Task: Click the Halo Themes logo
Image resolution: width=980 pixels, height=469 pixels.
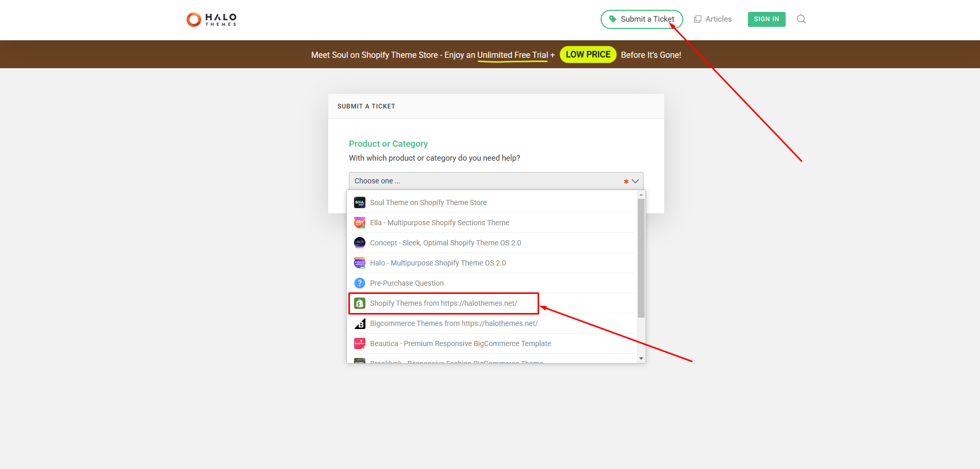Action: pyautogui.click(x=211, y=20)
